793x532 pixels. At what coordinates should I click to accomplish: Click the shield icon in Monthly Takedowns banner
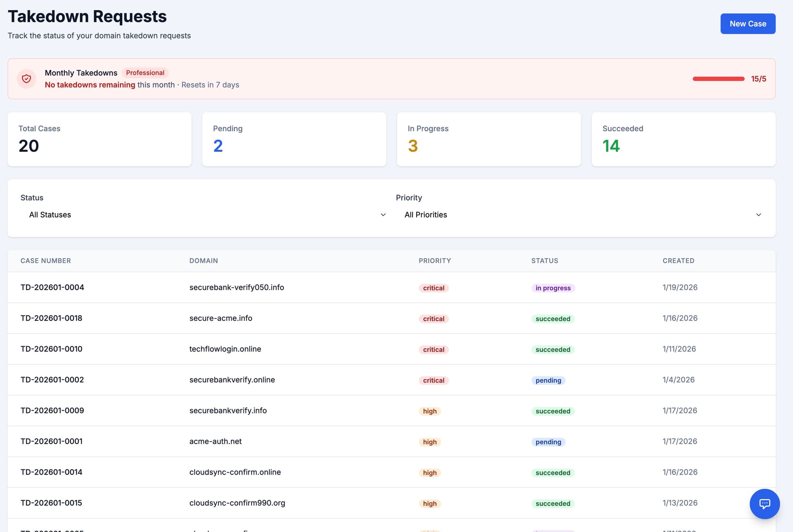click(x=26, y=78)
